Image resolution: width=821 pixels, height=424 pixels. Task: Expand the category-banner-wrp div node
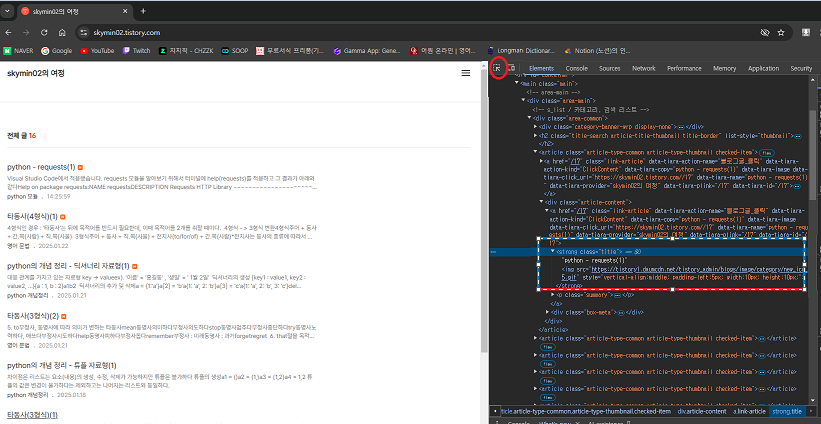tap(535, 127)
